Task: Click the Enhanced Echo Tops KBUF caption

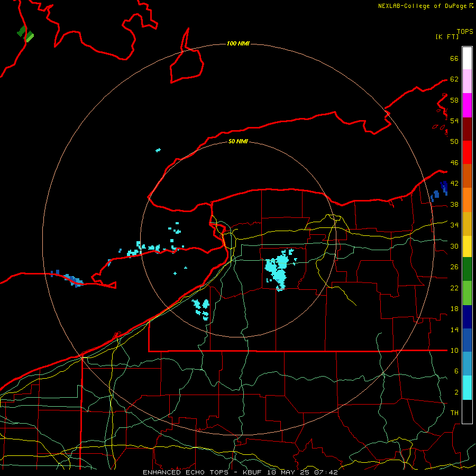Action: (x=240, y=472)
